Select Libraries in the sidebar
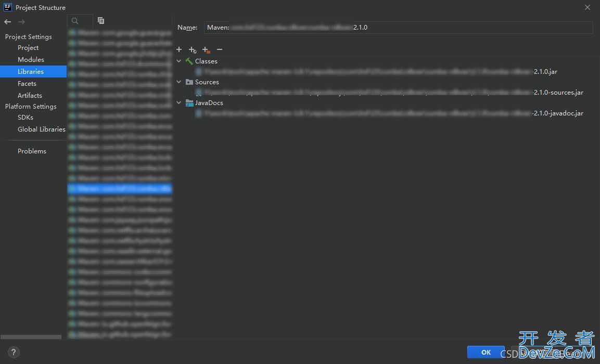The image size is (600, 364). [x=33, y=72]
